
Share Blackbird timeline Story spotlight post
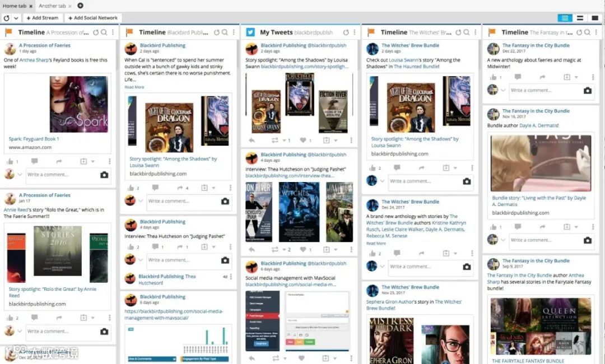coord(180,188)
